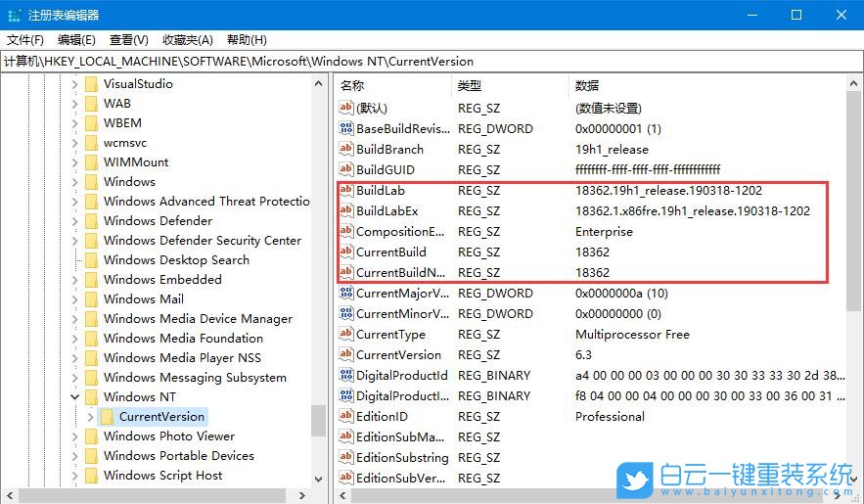The image size is (864, 504).
Task: Click the BuildLab string value icon
Action: point(346,190)
